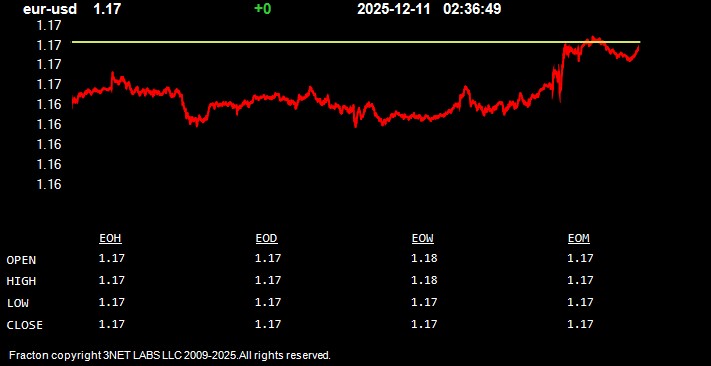Click the EOD LOW value 1.17
The image size is (711, 366).
tap(268, 302)
